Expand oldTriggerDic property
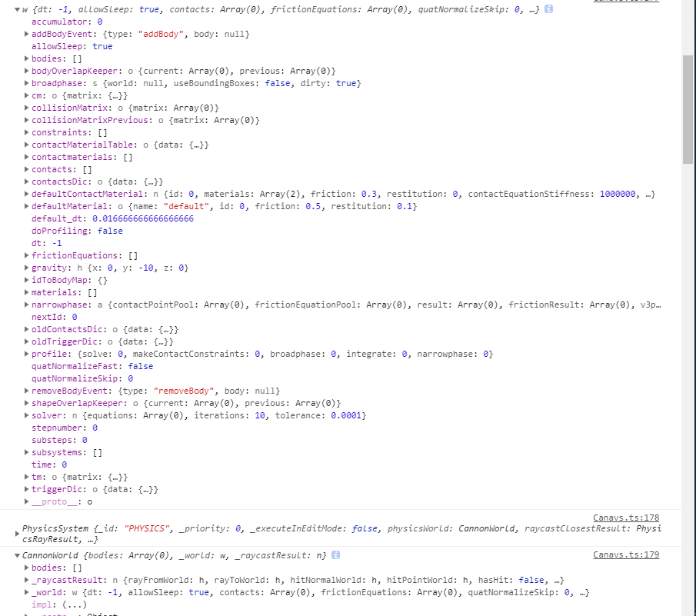 [x=26, y=341]
